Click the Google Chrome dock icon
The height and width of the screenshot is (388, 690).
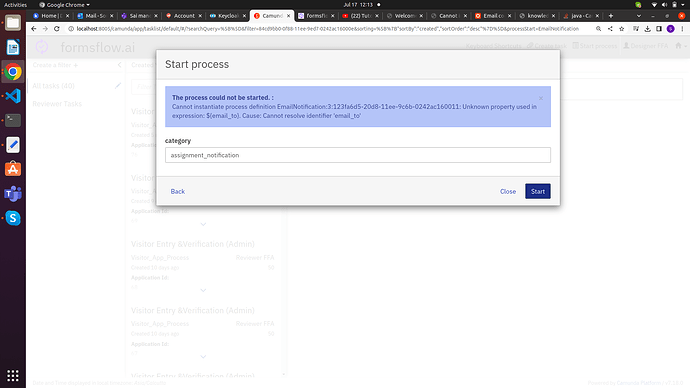coord(13,72)
